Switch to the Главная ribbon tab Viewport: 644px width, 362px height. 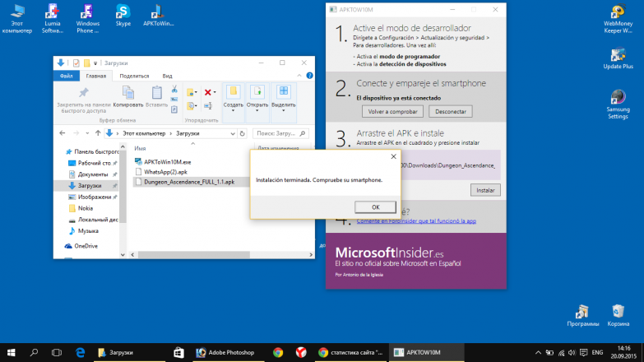pyautogui.click(x=95, y=76)
